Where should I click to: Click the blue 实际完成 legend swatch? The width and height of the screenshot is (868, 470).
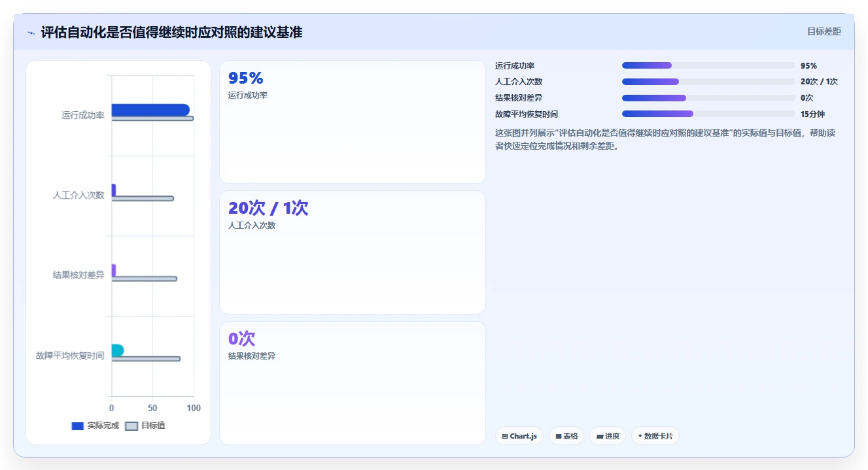click(78, 426)
